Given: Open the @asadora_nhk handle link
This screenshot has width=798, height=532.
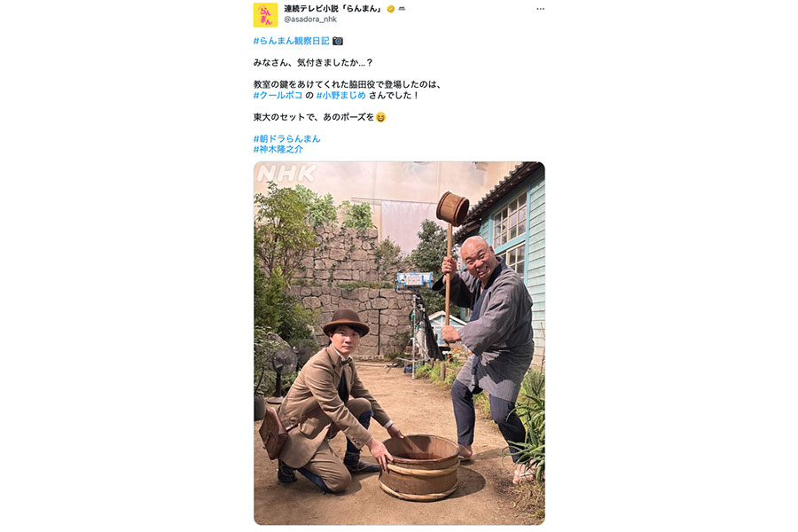Looking at the screenshot, I should pos(310,20).
